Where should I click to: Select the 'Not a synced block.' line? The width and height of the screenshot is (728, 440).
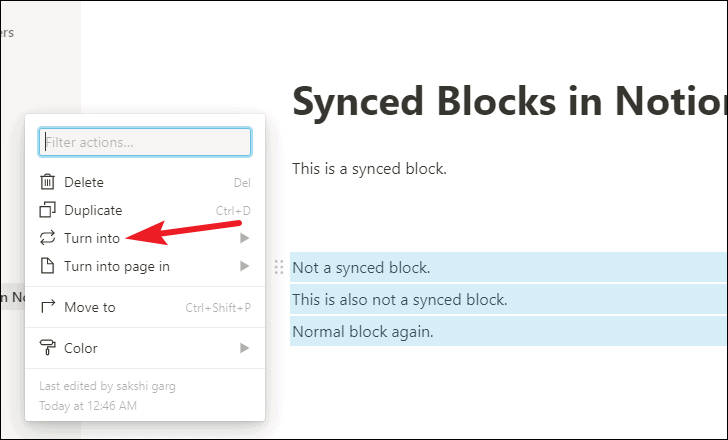tap(361, 267)
